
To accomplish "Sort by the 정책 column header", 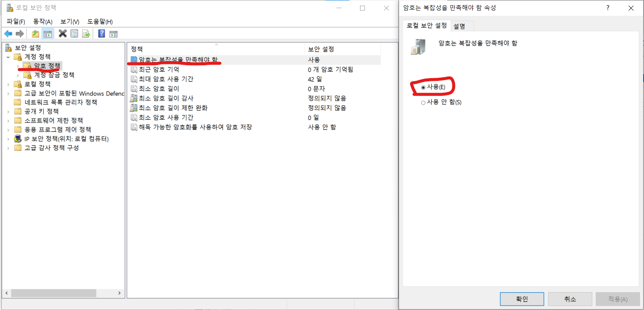I will [216, 49].
